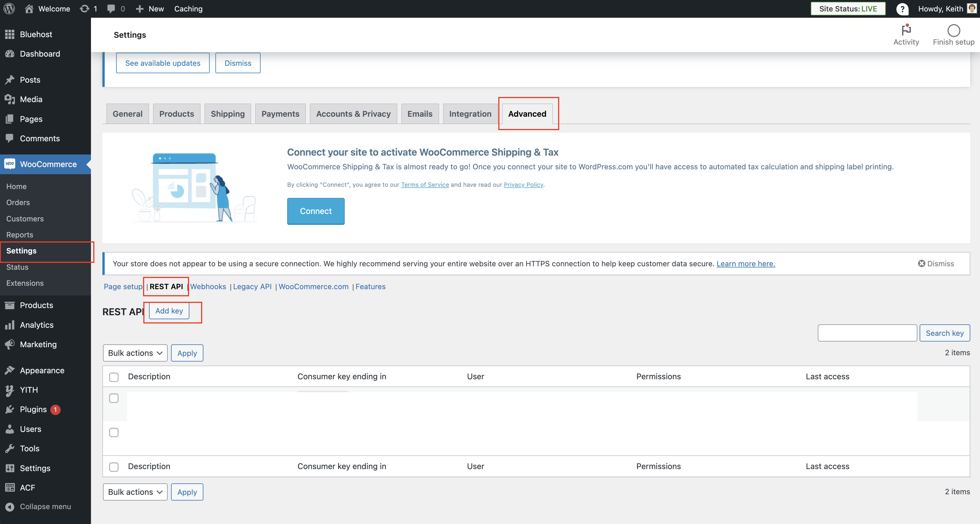Viewport: 980px width, 524px height.
Task: Switch to the General settings tab
Action: click(x=128, y=114)
